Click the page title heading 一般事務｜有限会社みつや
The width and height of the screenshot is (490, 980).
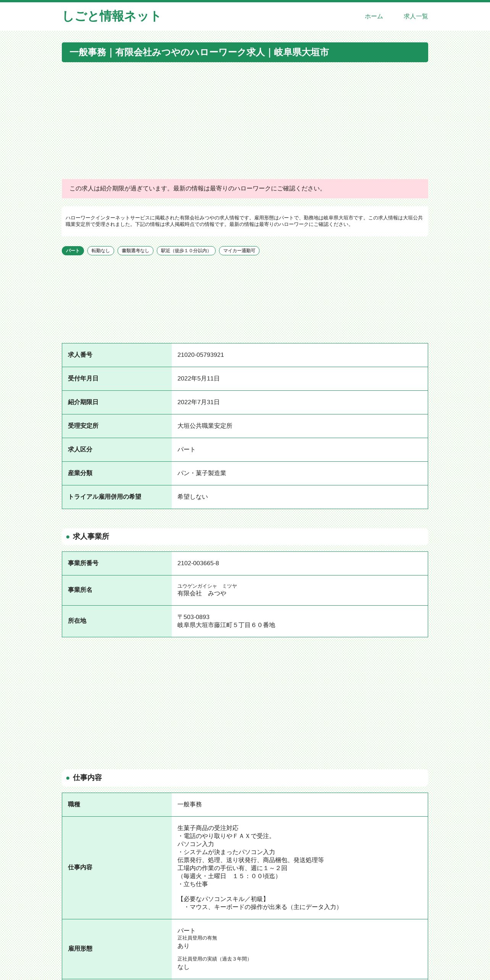click(245, 52)
